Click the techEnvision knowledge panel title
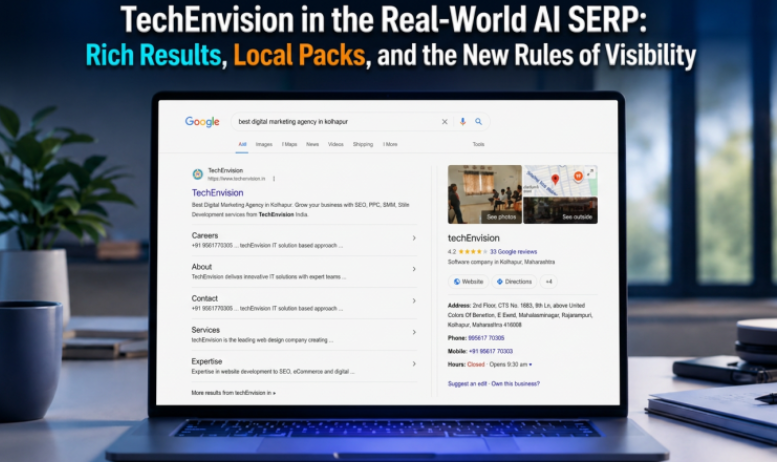Screen dimensions: 777x462 [474, 238]
